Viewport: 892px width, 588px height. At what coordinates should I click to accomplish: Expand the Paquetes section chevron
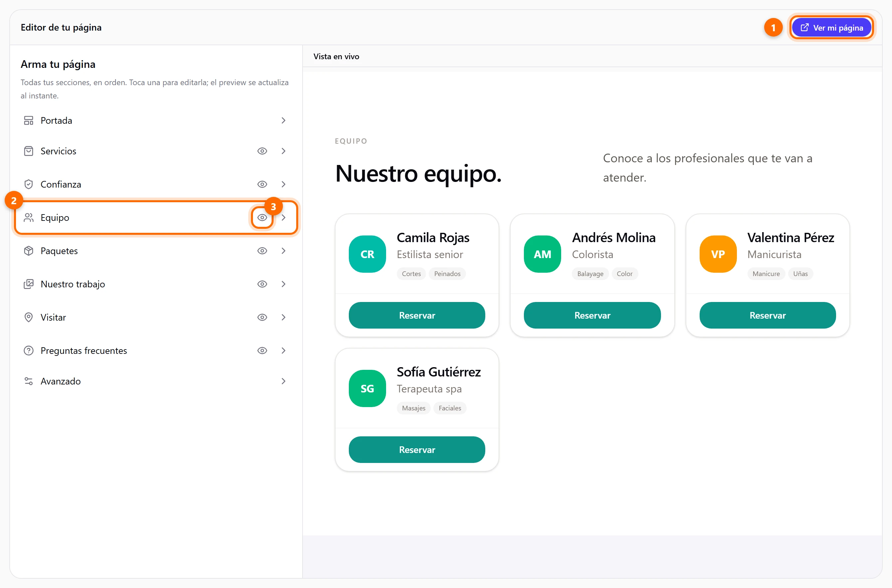tap(283, 251)
